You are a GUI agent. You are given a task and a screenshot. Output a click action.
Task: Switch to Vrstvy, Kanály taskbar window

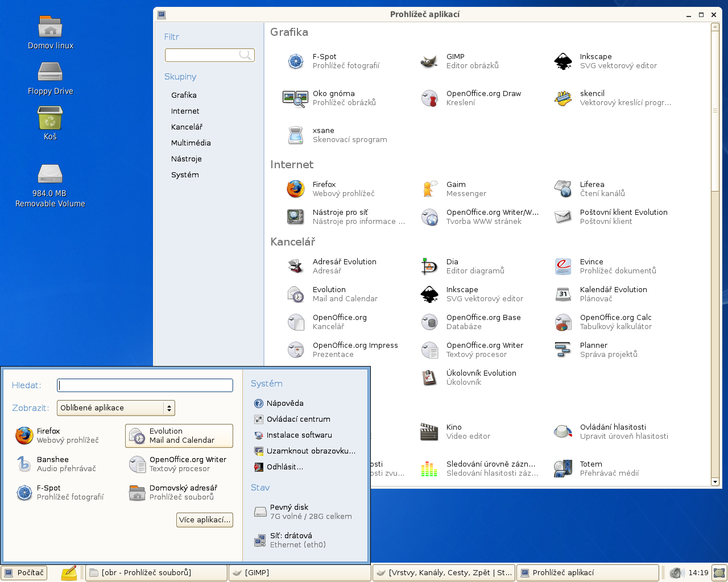[444, 572]
